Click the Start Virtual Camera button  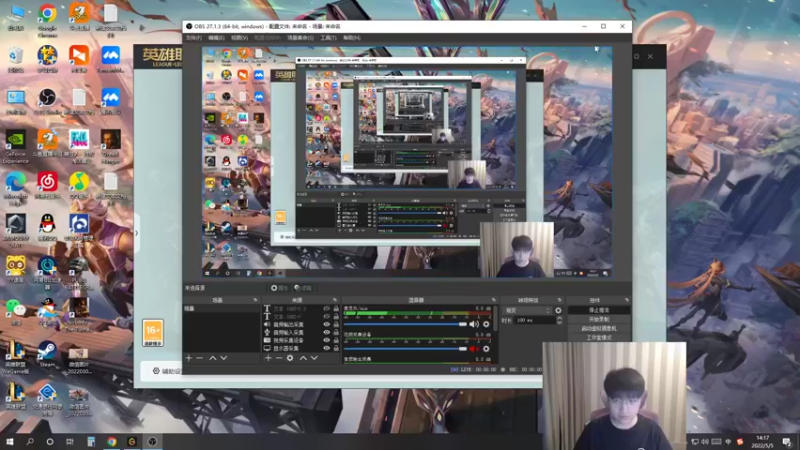[x=599, y=329]
